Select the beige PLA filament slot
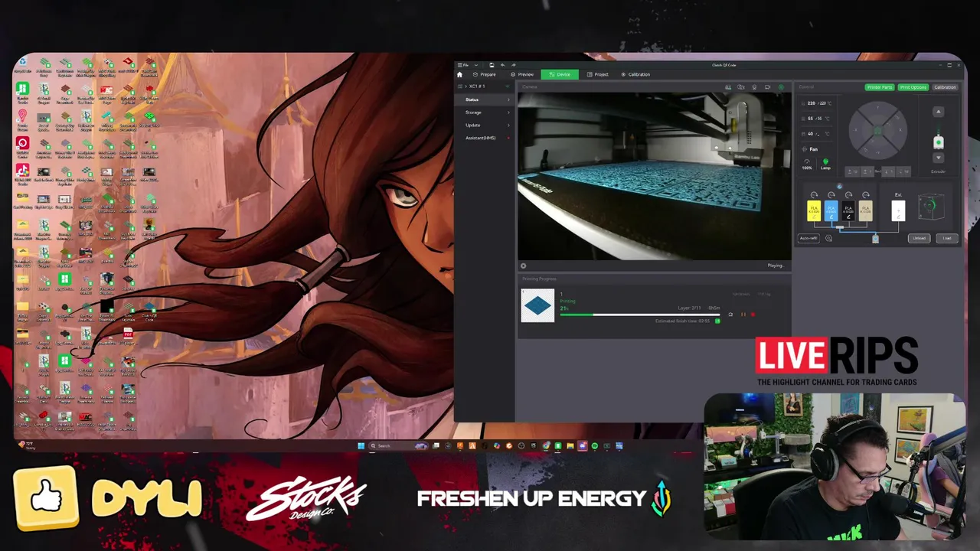The width and height of the screenshot is (980, 551). point(866,210)
